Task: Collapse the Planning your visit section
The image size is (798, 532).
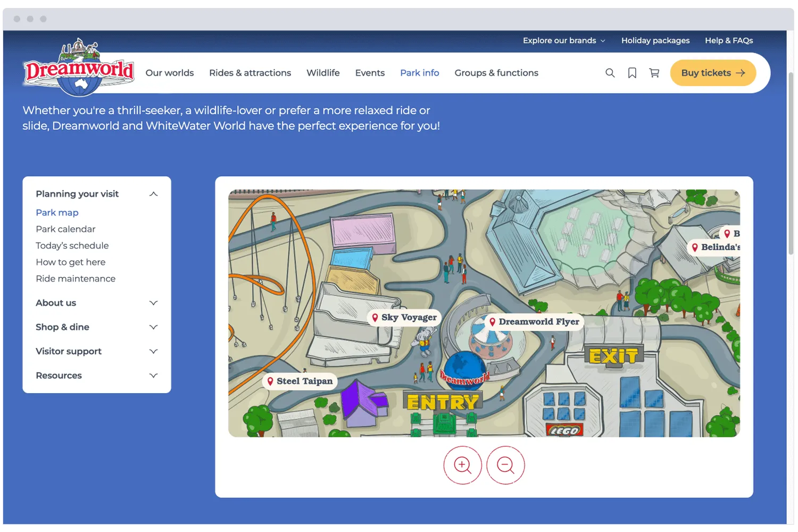Action: (x=97, y=194)
